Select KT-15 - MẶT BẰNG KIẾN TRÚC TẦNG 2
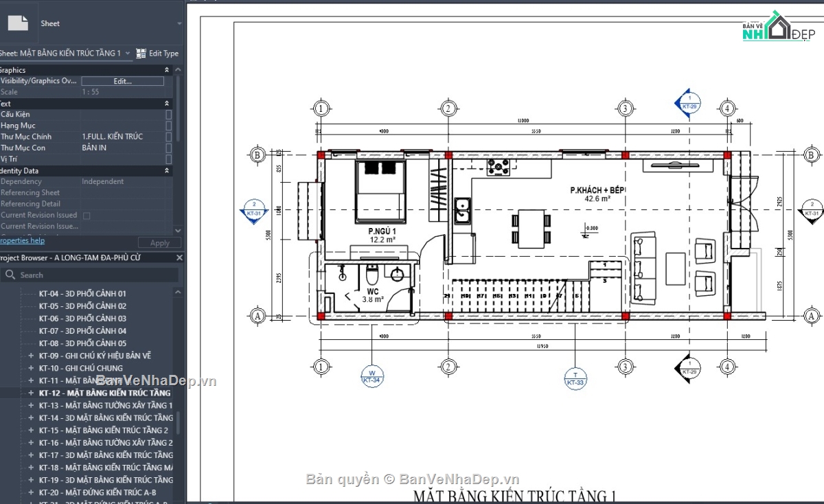 pyautogui.click(x=103, y=430)
